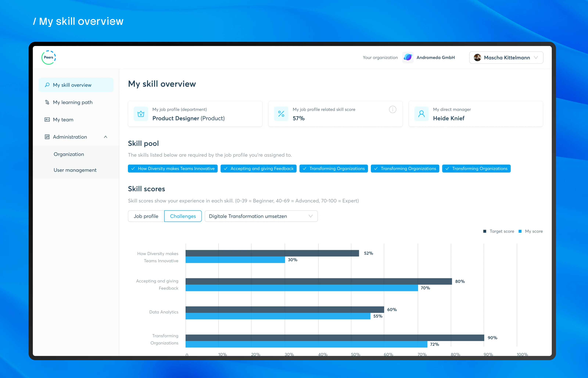
Task: Click the person icon on direct manager card
Action: [422, 114]
